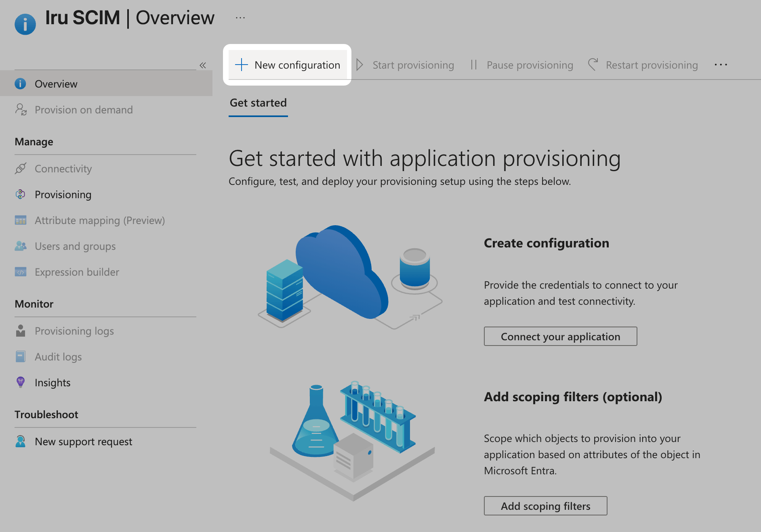The width and height of the screenshot is (761, 532).
Task: Click the Provisioning logs person icon
Action: click(x=21, y=331)
